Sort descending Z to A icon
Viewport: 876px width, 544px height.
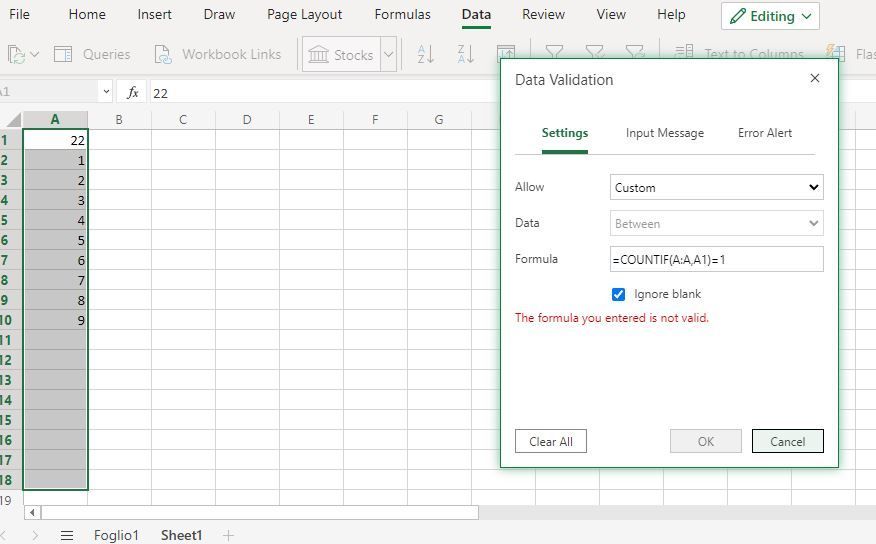tap(465, 54)
